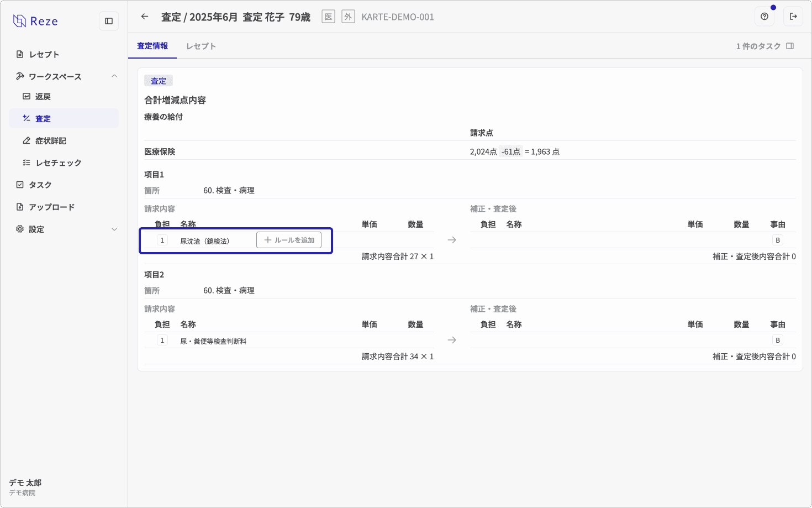This screenshot has width=812, height=508.
Task: Open the アップロード page
Action: tap(52, 207)
